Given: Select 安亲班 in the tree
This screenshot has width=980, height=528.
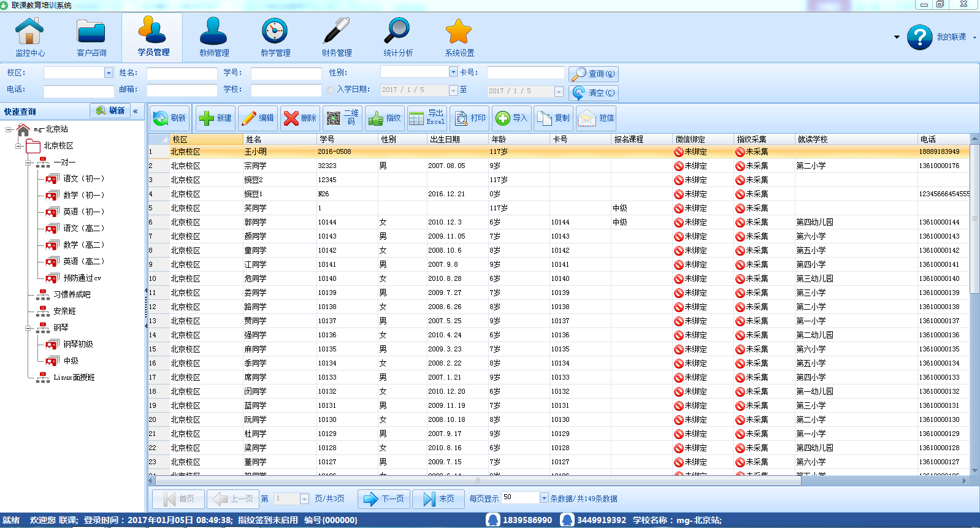Looking at the screenshot, I should tap(64, 311).
